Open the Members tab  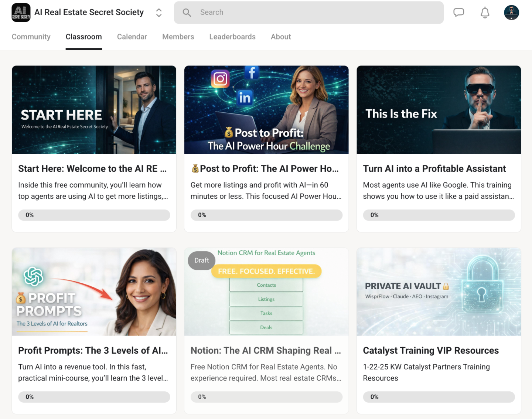pyautogui.click(x=178, y=37)
